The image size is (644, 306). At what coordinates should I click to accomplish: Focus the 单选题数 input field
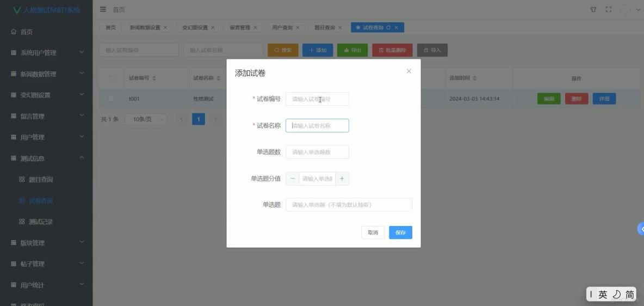317,152
